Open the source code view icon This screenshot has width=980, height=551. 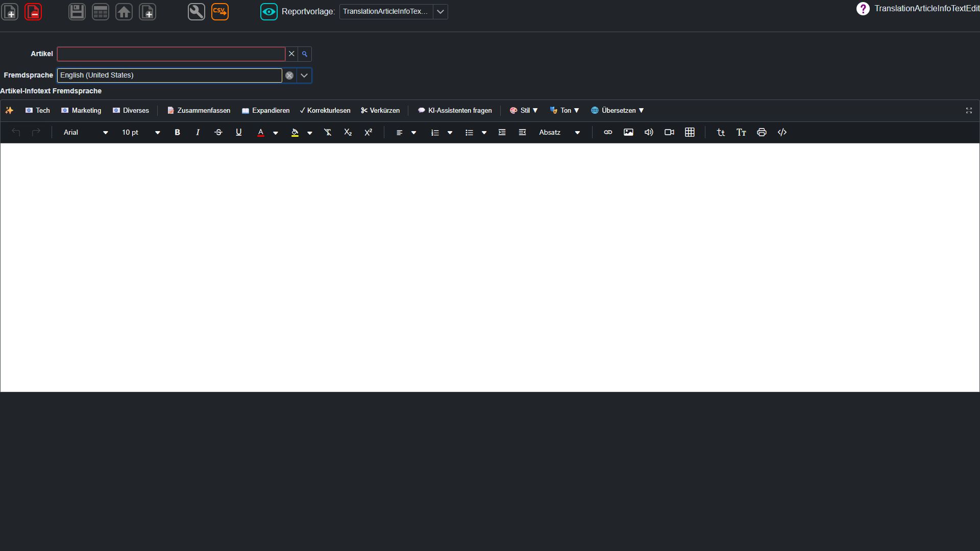click(782, 133)
